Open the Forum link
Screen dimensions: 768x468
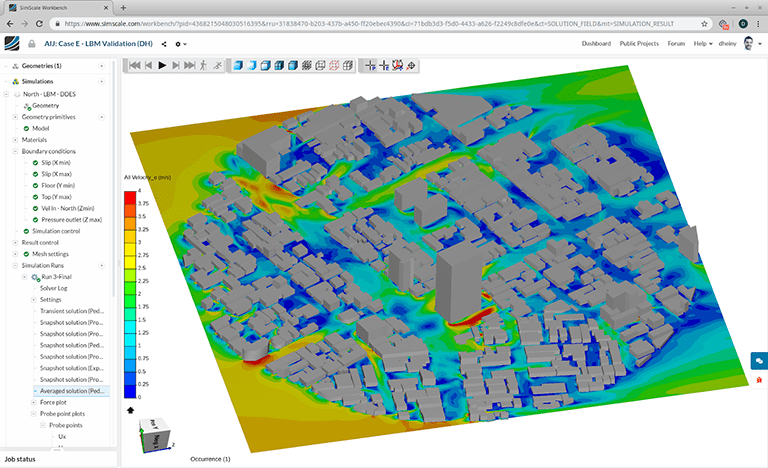coord(677,44)
